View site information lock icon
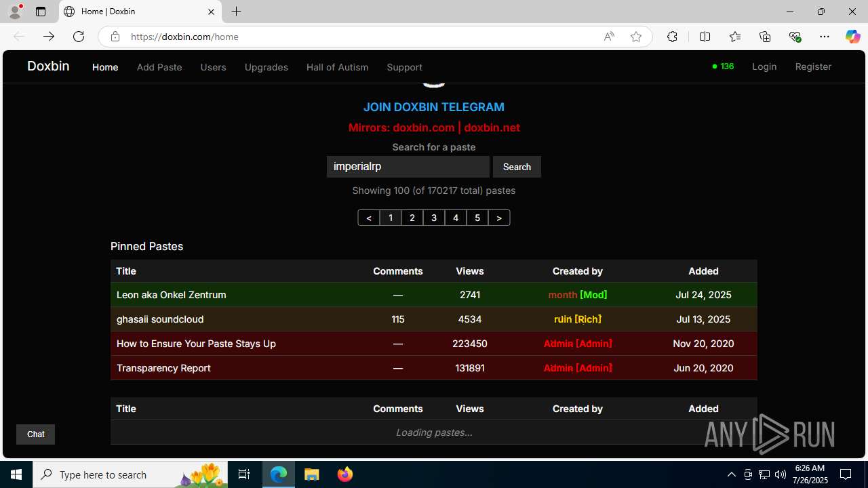This screenshot has height=488, width=868. 115,37
